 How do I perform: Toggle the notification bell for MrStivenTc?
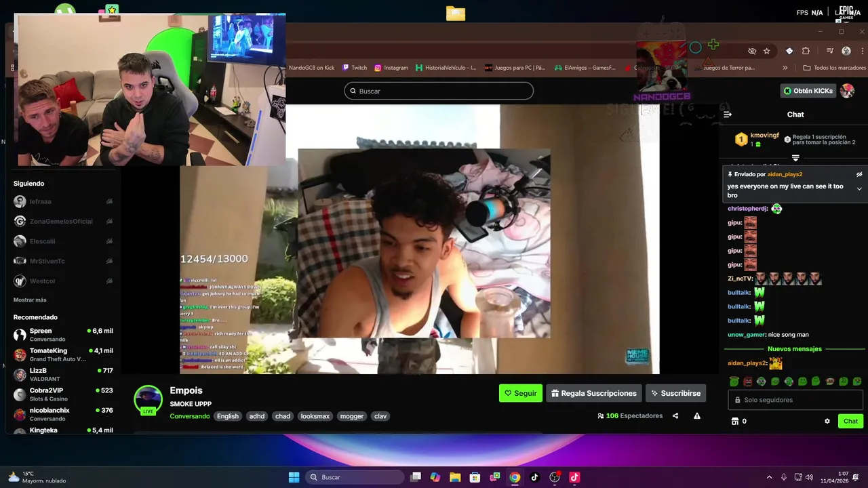109,261
